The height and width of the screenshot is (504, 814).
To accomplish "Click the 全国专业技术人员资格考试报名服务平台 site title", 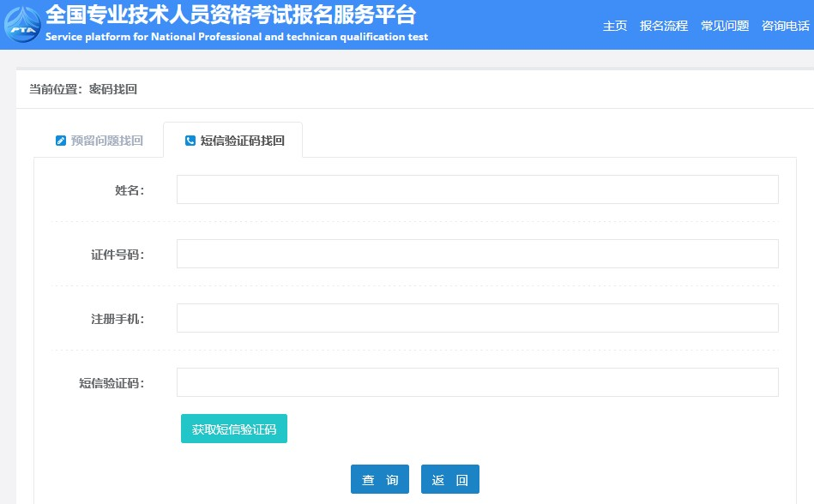I will (230, 15).
